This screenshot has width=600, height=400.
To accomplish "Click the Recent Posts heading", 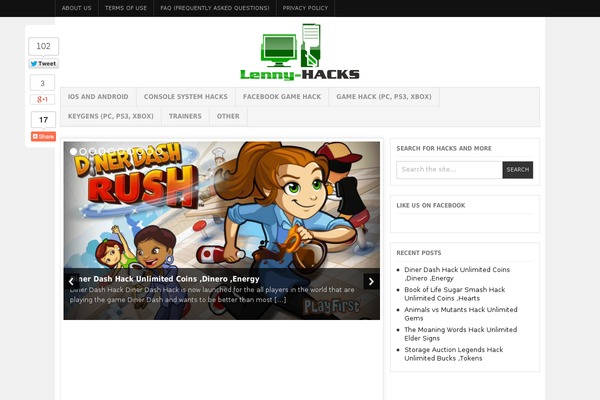I will [419, 253].
